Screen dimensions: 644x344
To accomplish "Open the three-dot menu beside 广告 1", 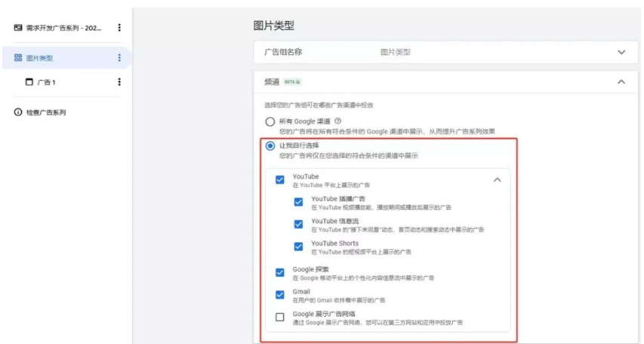I will [119, 82].
